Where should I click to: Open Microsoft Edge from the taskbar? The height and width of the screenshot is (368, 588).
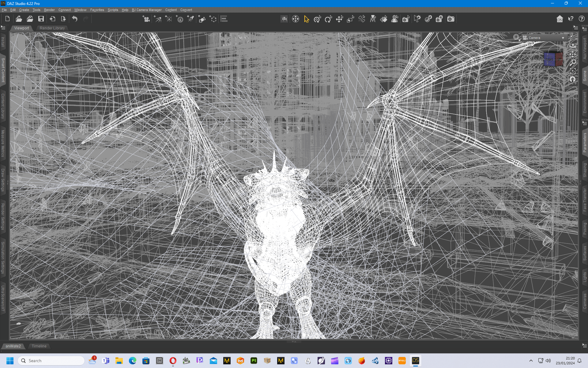pos(133,361)
